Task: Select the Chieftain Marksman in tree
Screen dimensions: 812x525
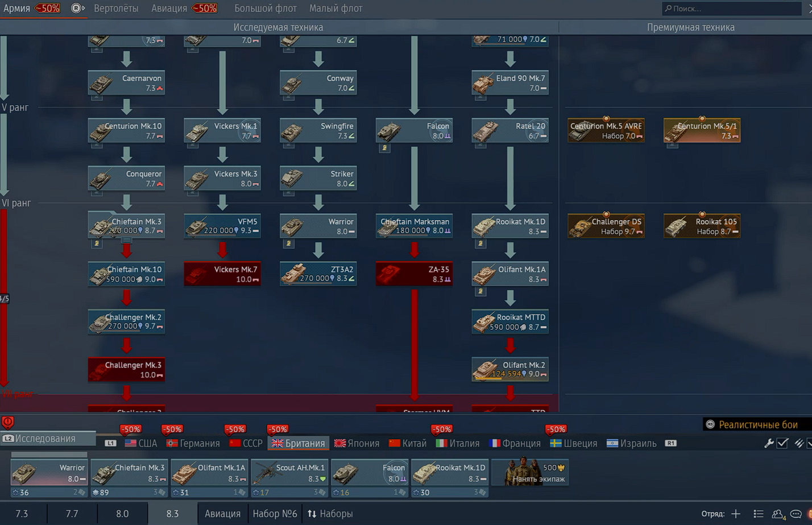Action: coord(414,226)
